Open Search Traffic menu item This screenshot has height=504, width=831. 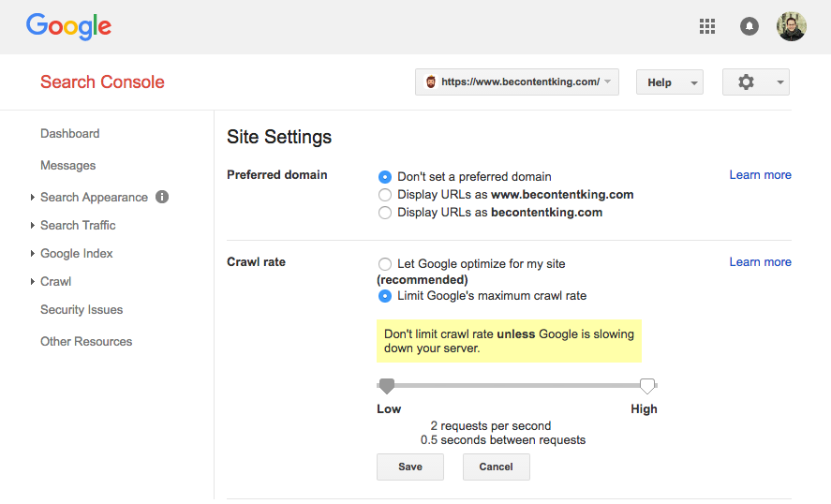coord(78,225)
